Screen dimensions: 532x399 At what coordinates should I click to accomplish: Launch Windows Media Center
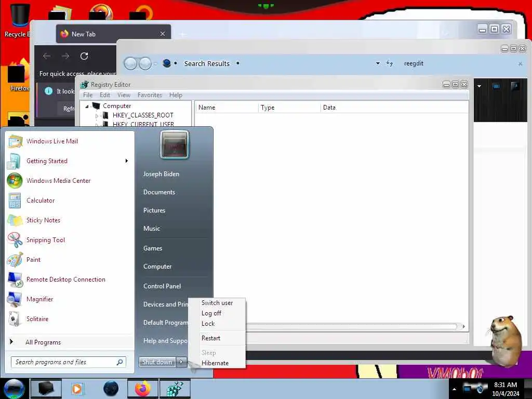70,180
